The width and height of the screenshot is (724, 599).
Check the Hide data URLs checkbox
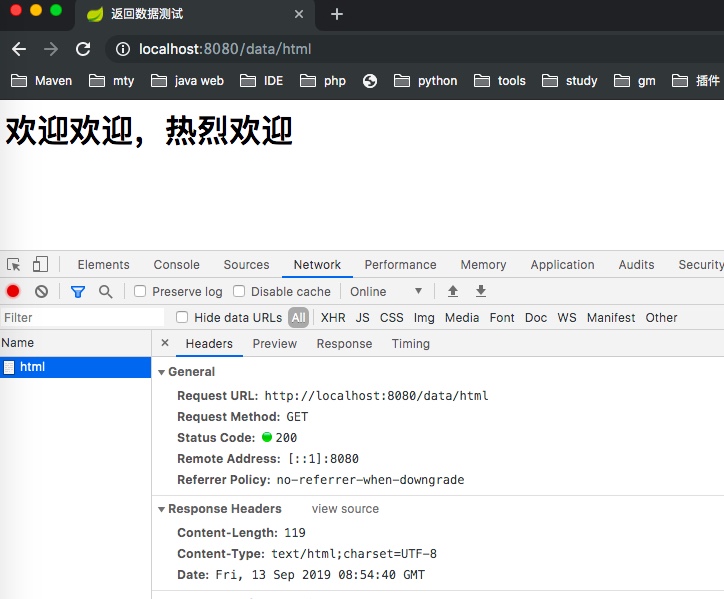click(182, 317)
